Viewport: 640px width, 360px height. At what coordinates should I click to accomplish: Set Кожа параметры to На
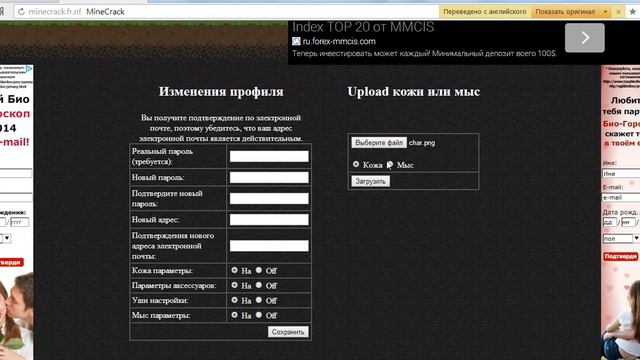pos(234,270)
